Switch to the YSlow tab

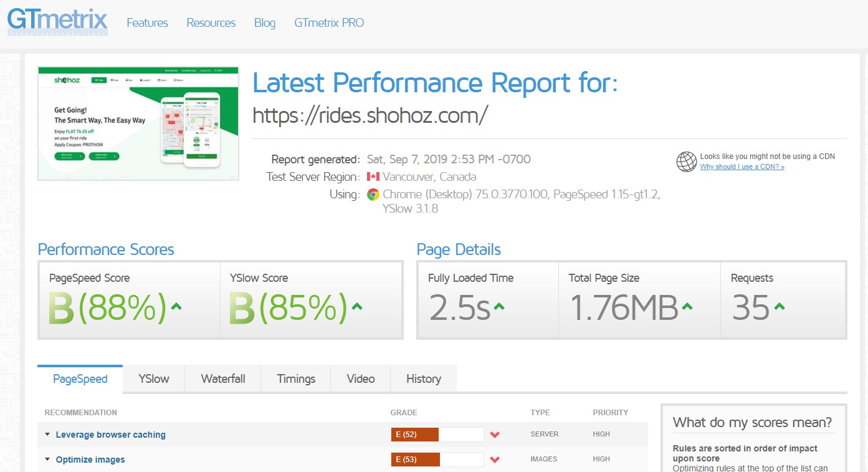click(154, 378)
